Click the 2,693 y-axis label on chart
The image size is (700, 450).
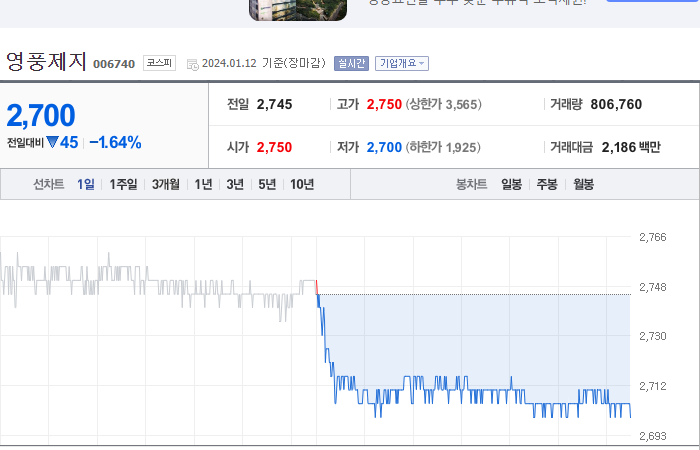(x=653, y=436)
